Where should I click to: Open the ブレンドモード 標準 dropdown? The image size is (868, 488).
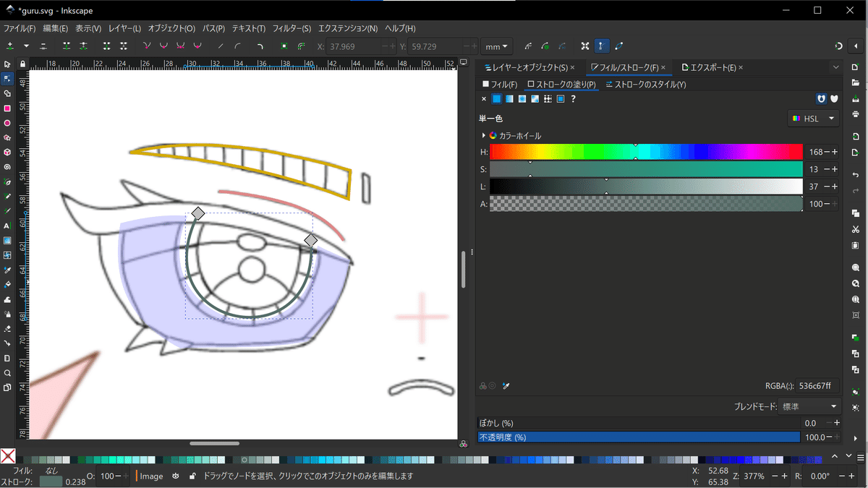[x=810, y=407]
